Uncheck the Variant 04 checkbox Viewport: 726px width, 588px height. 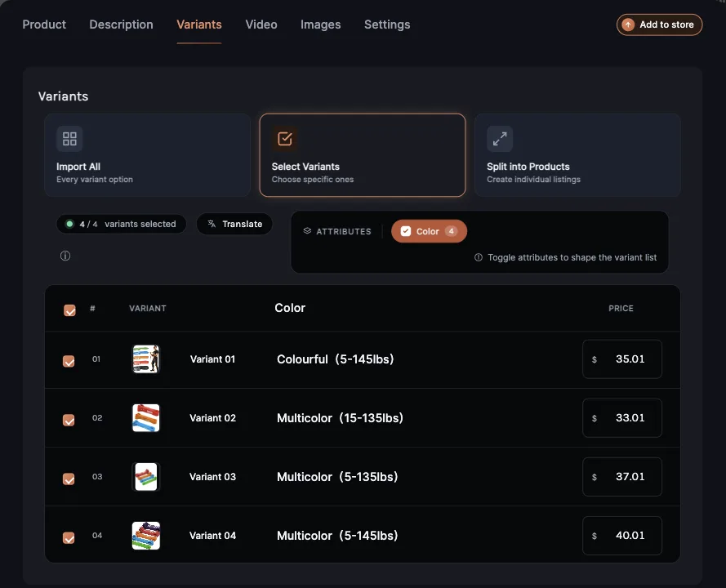click(x=69, y=537)
